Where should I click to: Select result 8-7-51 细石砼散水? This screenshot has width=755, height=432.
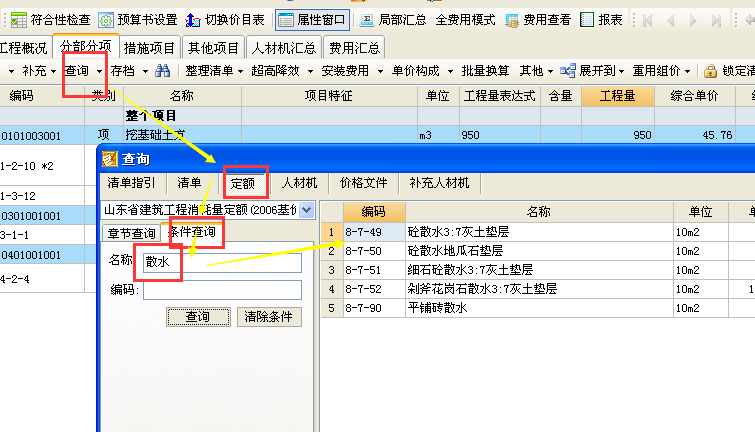538,270
